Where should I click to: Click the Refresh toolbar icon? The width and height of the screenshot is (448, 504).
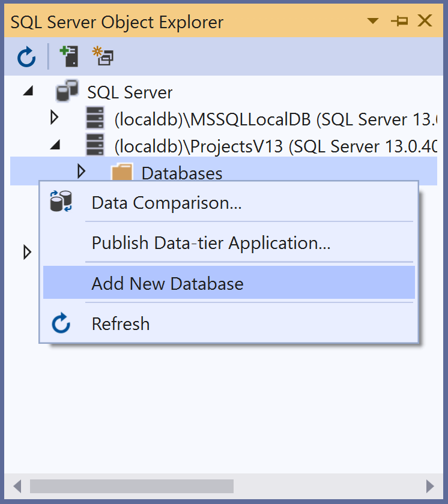(26, 57)
